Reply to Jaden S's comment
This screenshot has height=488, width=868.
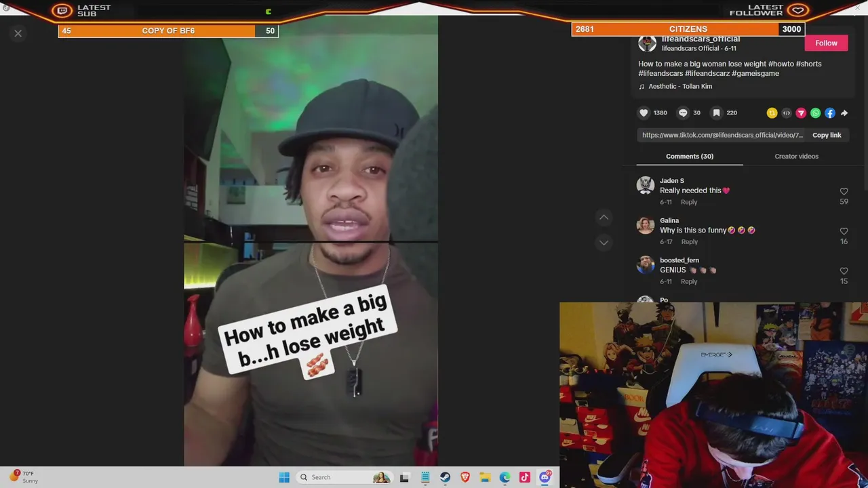[x=689, y=202]
